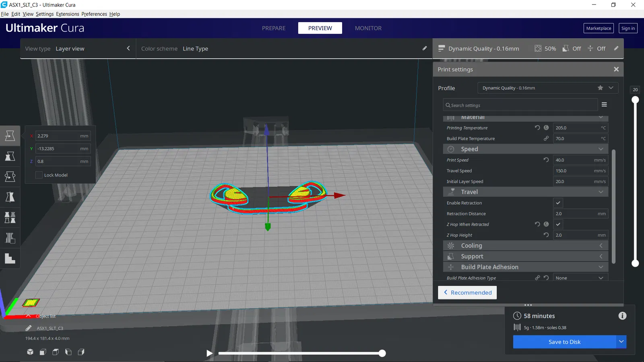Open the Profile dropdown

[547, 88]
